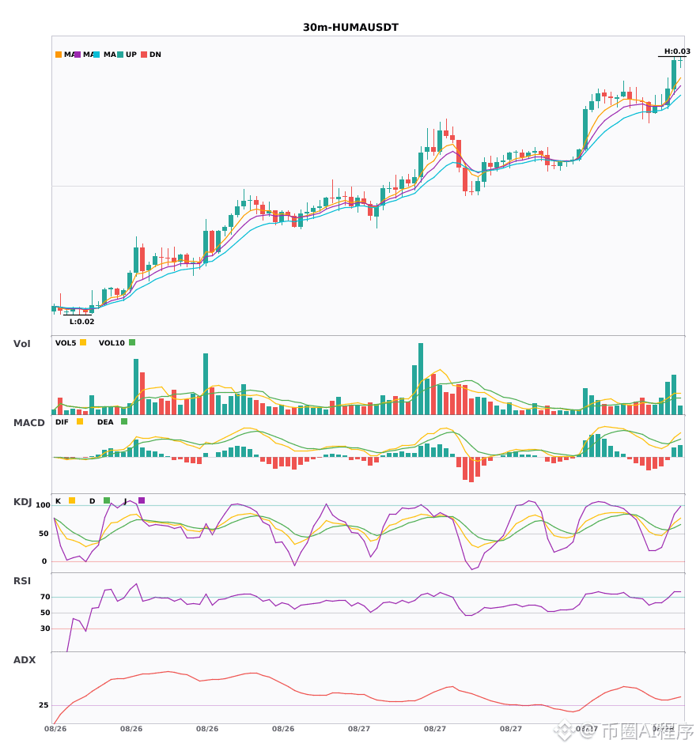
Task: Click the green VOL10 legend swatch
Action: click(x=132, y=342)
